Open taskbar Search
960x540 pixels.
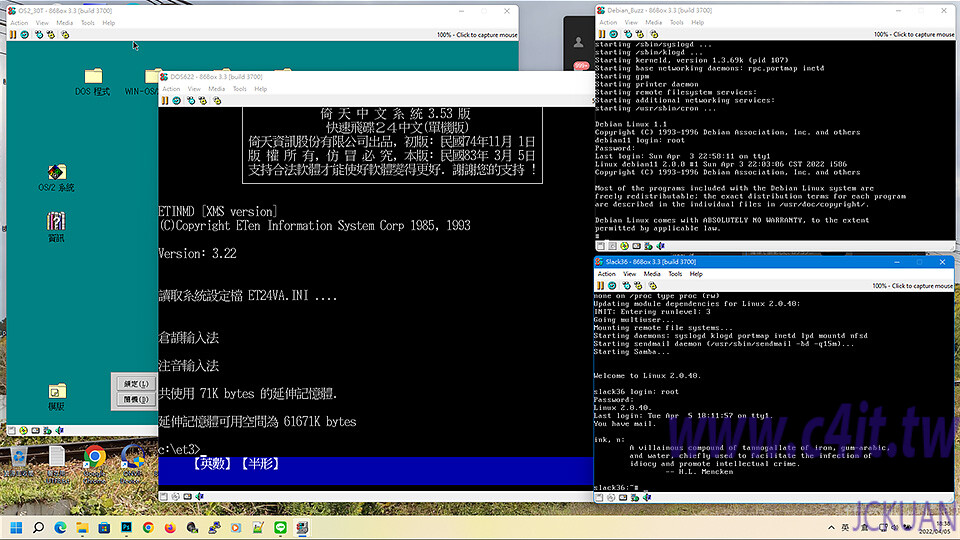[x=39, y=528]
